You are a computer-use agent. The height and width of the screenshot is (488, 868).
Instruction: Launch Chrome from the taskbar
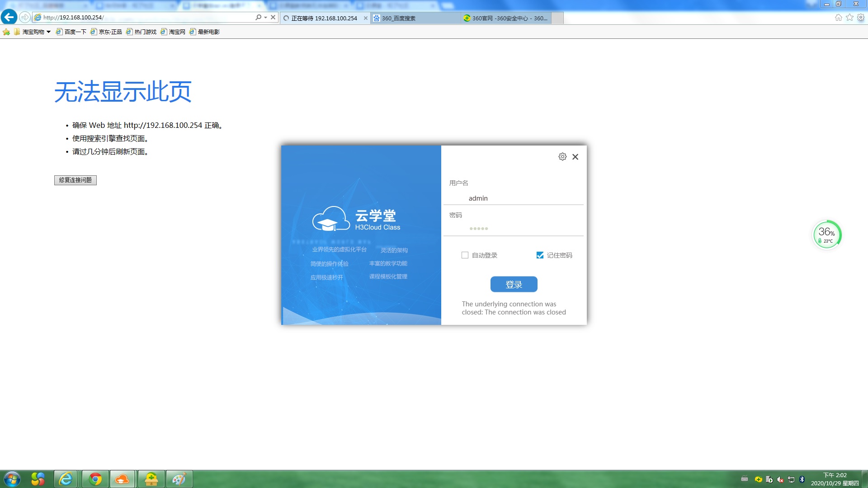click(95, 479)
